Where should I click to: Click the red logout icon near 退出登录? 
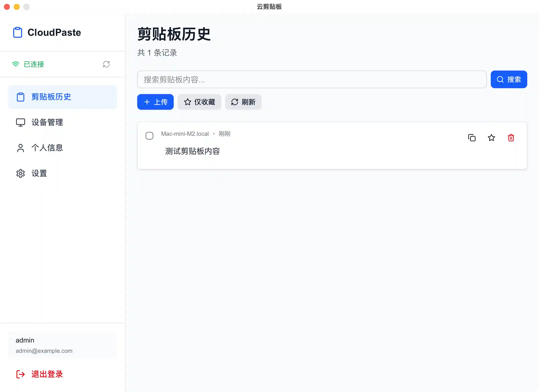click(21, 374)
